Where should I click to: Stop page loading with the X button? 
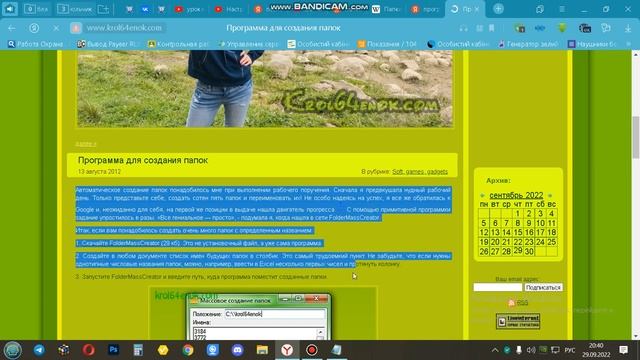click(x=56, y=28)
